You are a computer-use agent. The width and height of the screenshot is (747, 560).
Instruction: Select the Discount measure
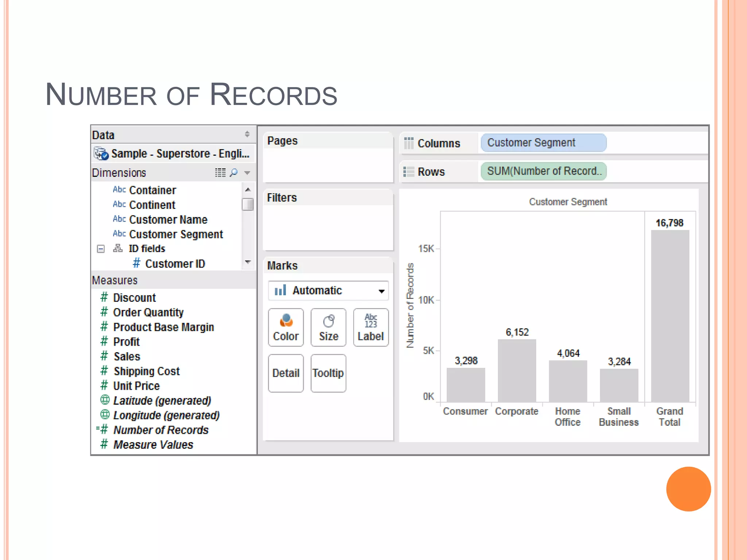click(x=134, y=297)
